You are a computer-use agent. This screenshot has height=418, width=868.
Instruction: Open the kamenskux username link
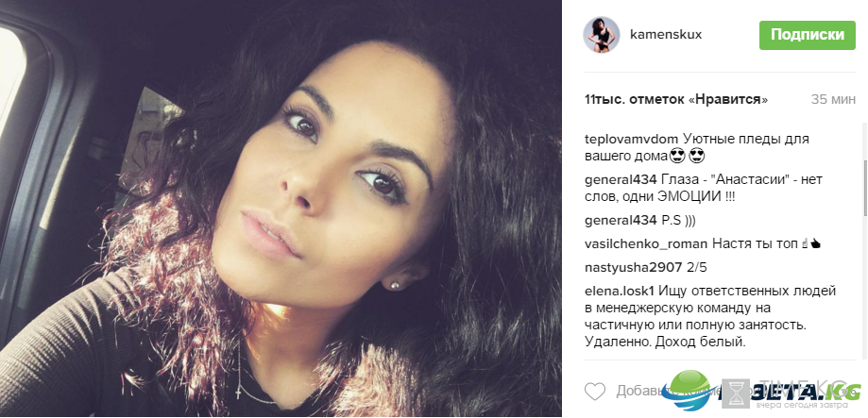(x=665, y=34)
